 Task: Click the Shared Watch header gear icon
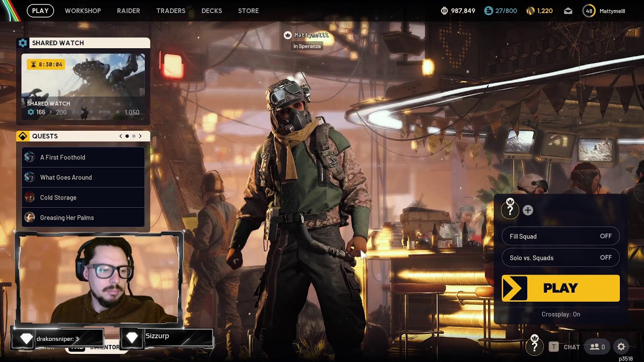coord(23,43)
